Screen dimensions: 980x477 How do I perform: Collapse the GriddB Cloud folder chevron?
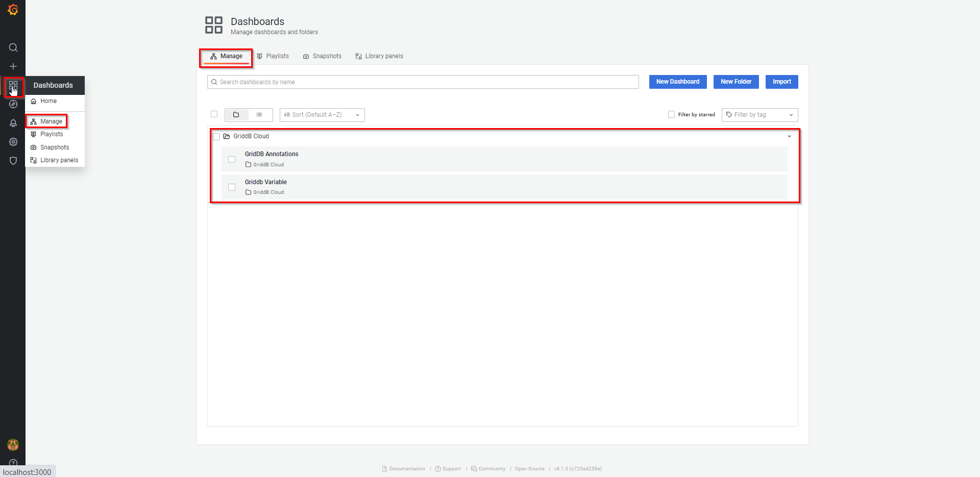(789, 136)
